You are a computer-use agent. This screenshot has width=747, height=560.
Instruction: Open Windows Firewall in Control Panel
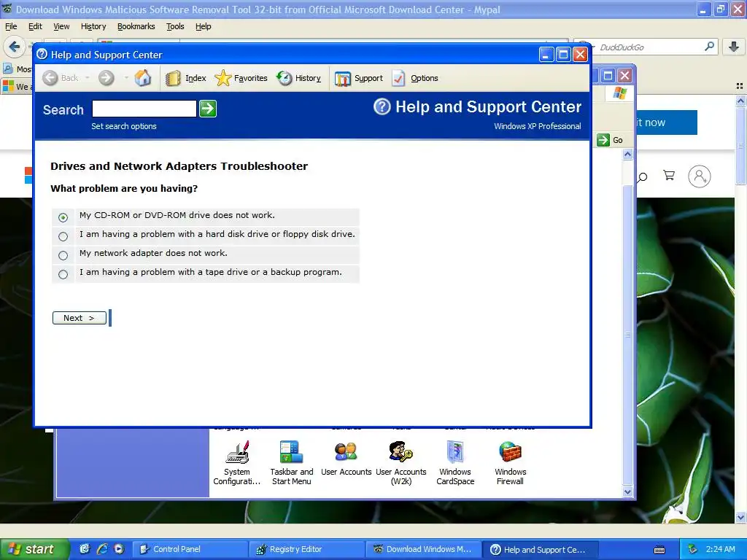click(510, 463)
